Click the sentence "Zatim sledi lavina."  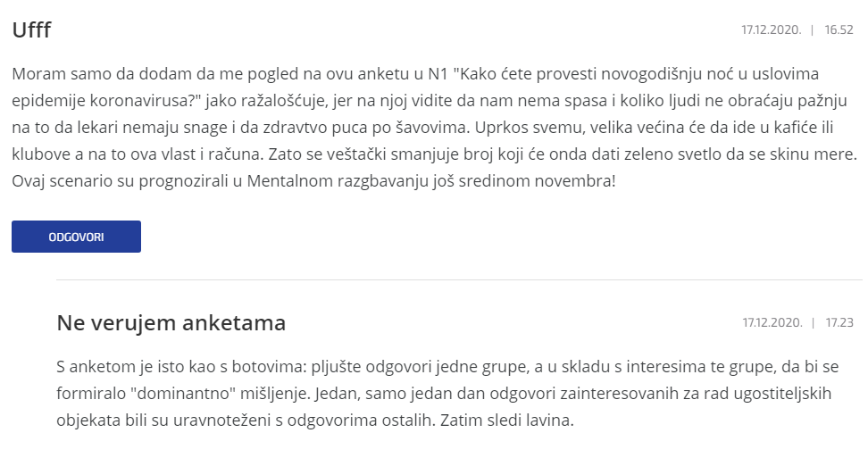[506, 421]
